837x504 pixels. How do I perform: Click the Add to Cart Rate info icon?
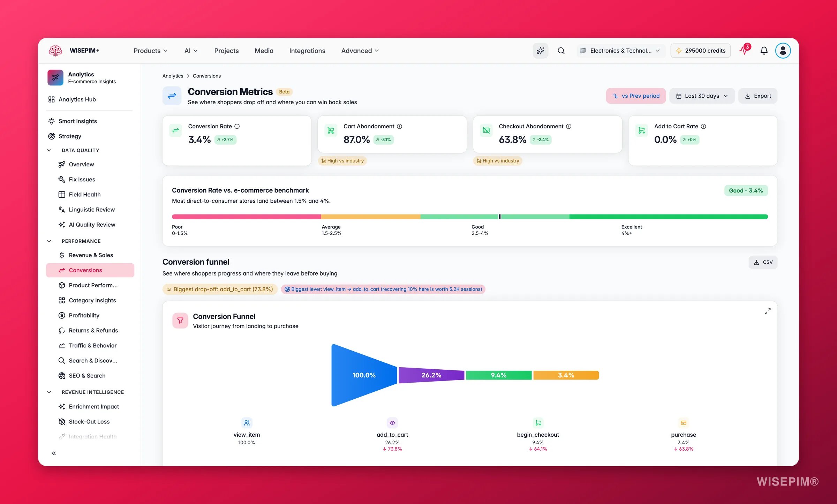coord(703,126)
